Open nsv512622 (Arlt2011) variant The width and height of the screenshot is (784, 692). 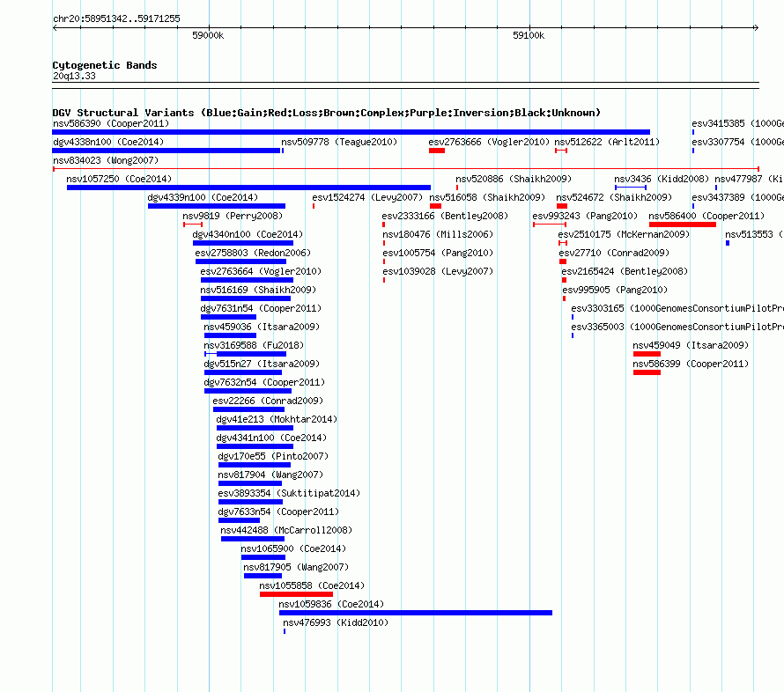(607, 142)
